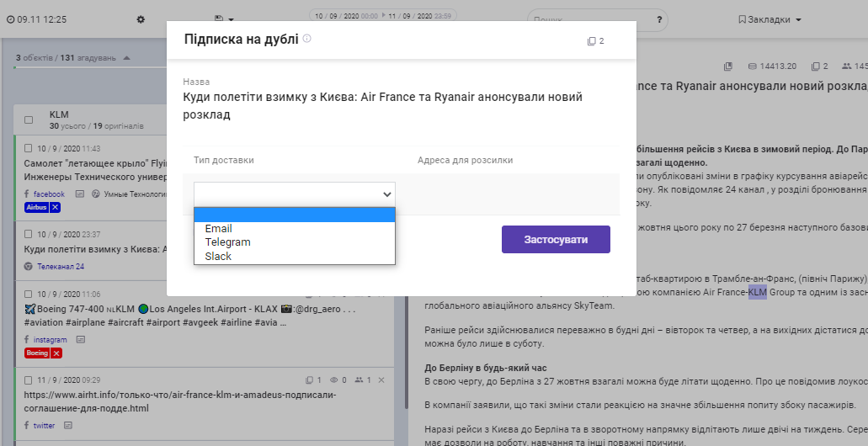Click the clock icon next to 09.11 12:25

(10, 19)
